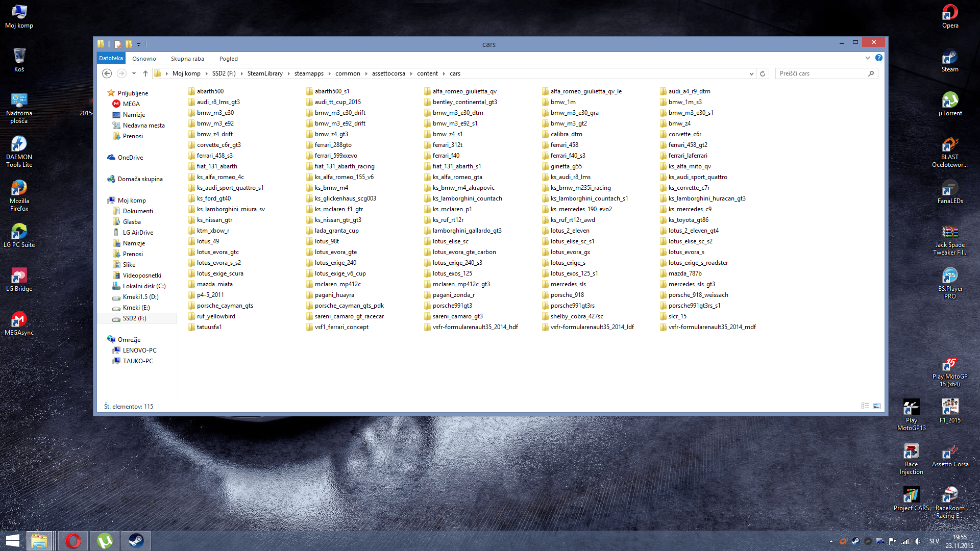980x551 pixels.
Task: Switch to details view icon
Action: click(x=865, y=406)
